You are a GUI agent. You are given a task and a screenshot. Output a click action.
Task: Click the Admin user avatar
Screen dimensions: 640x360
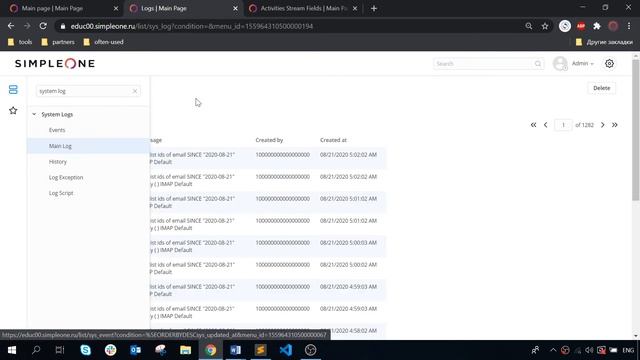point(560,64)
